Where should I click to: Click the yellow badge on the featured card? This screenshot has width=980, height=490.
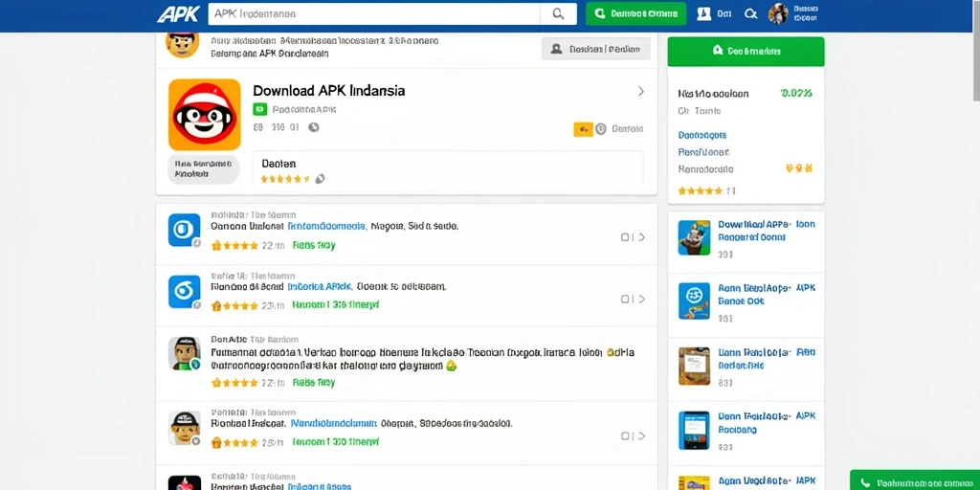(583, 129)
